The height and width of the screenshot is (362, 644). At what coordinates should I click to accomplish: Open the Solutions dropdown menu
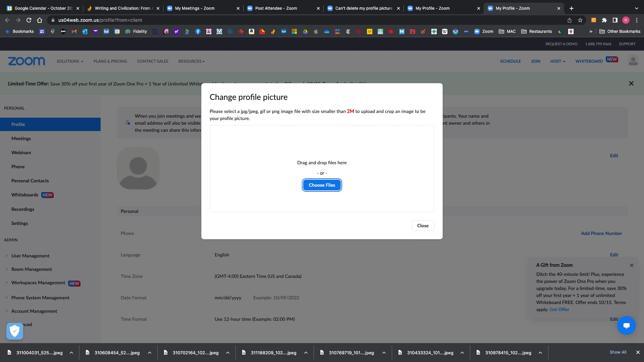pyautogui.click(x=70, y=61)
